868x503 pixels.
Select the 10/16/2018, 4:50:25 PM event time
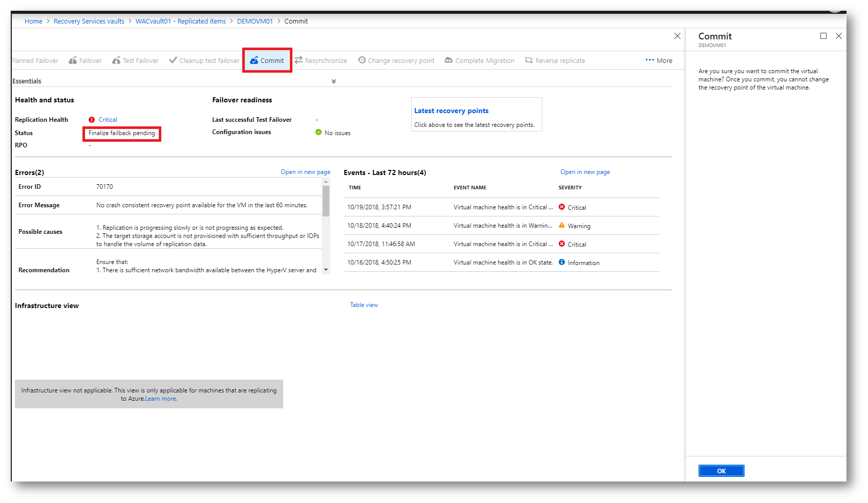coord(379,263)
